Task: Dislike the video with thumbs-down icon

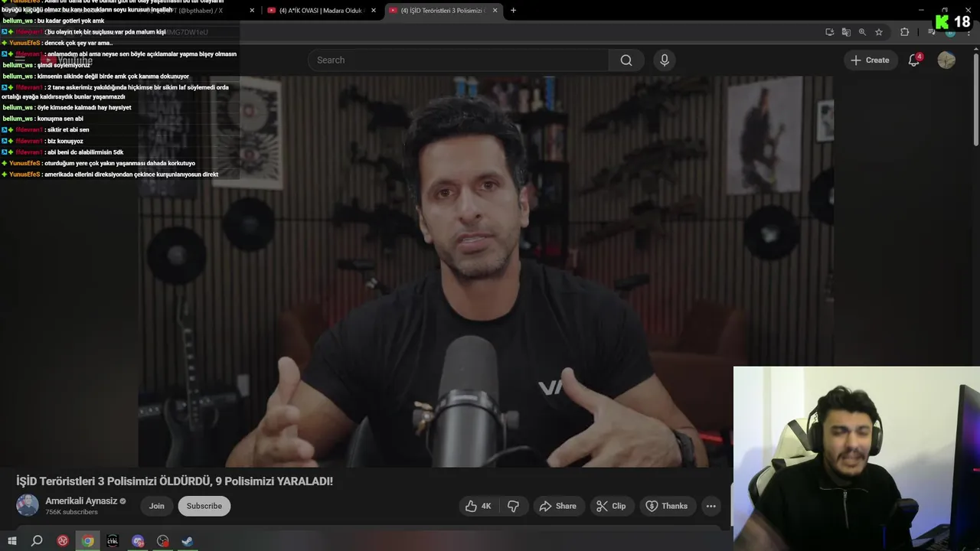Action: 513,506
